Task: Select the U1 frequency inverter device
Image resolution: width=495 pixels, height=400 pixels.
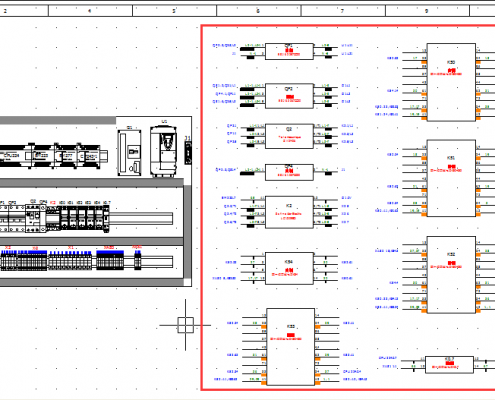Action: pos(163,151)
